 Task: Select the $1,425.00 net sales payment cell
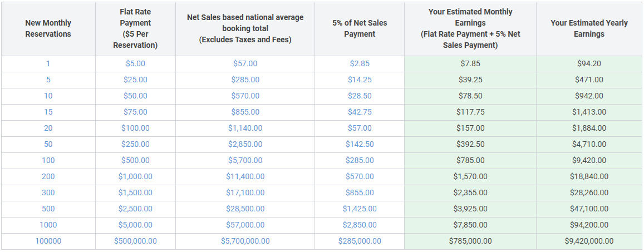tap(360, 209)
